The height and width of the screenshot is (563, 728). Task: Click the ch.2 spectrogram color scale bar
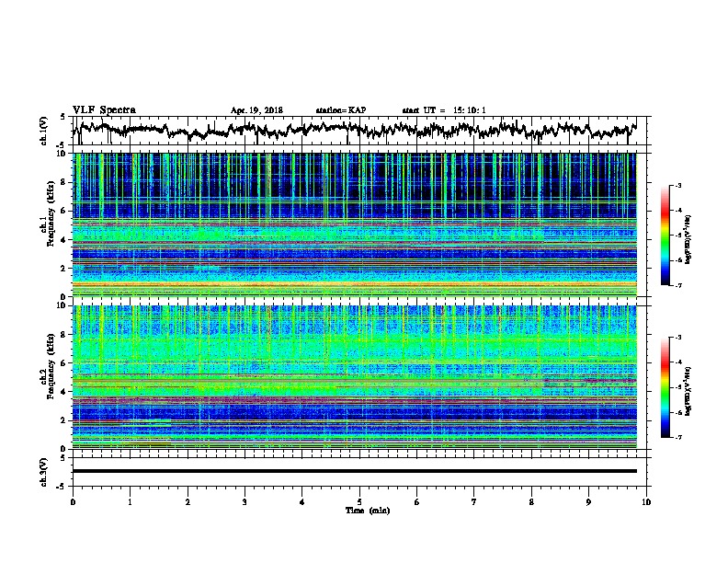[665, 387]
